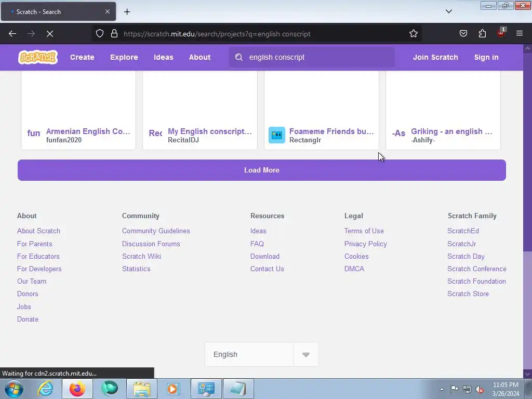List all tabs with the dropdown arrow

click(448, 11)
